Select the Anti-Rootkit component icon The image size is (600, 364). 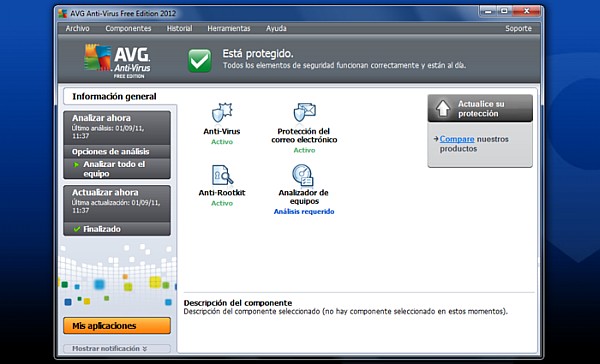[x=222, y=175]
